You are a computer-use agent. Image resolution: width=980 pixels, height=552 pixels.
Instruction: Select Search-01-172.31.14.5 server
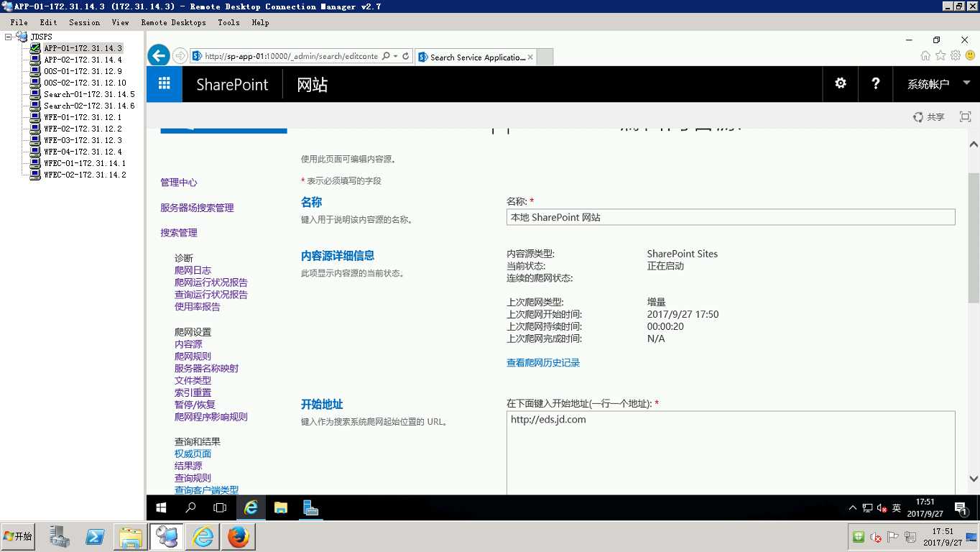[89, 94]
